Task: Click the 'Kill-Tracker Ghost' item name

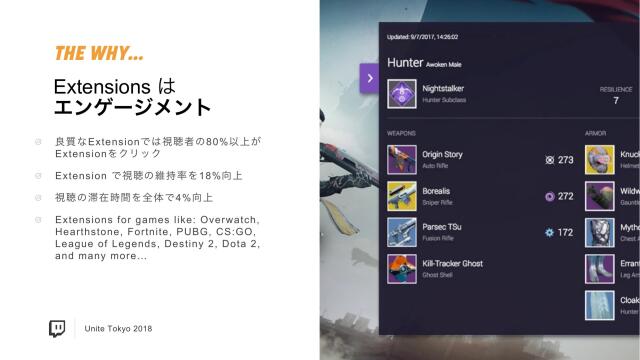Action: pyautogui.click(x=453, y=263)
